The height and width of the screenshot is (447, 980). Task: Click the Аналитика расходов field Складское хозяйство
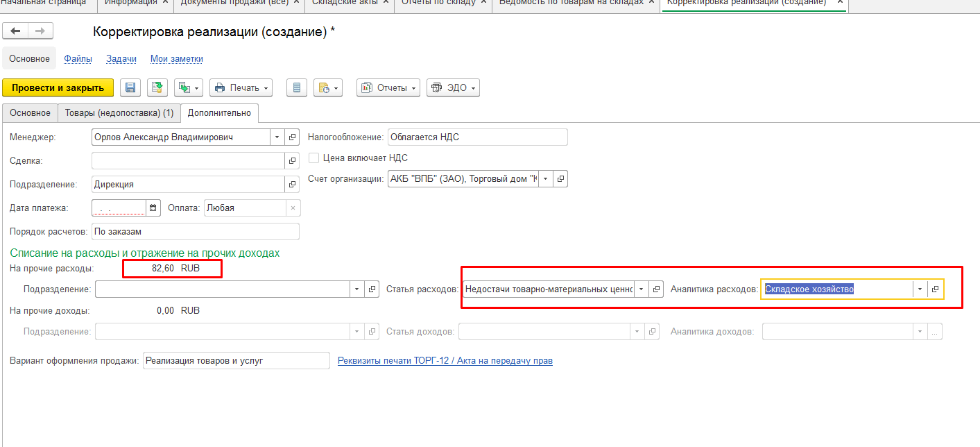coord(836,289)
